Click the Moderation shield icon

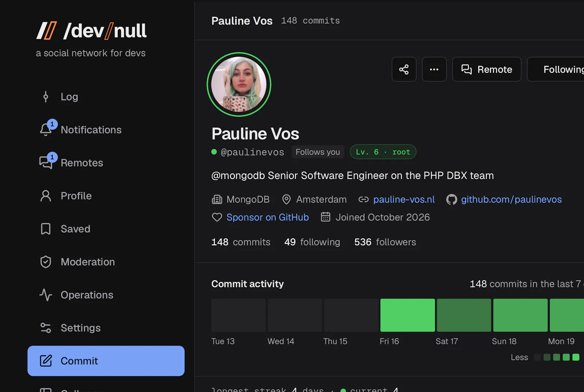pos(46,262)
